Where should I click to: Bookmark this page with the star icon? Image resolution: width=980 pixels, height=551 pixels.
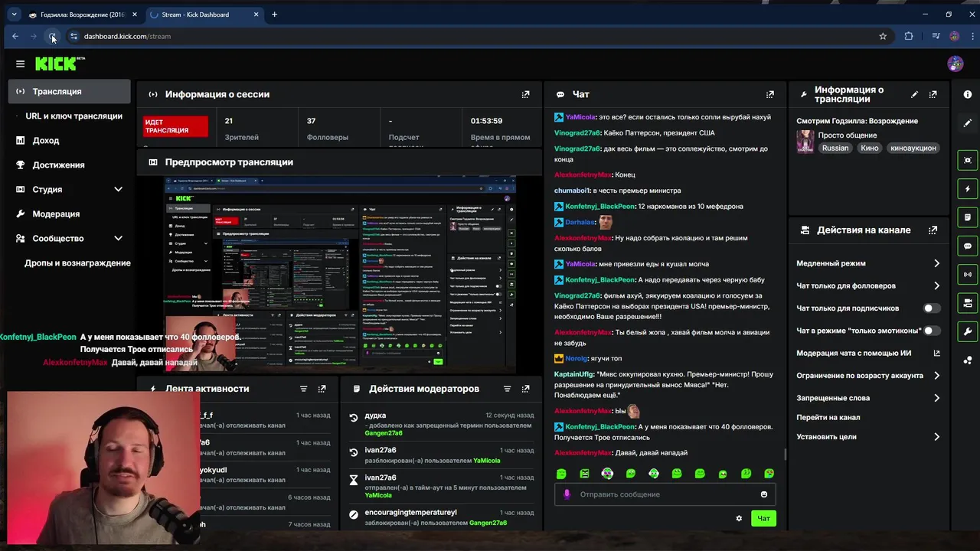[883, 36]
